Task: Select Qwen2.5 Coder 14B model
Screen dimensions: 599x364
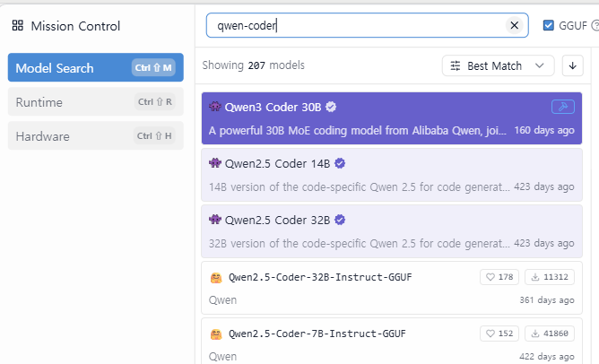Action: click(x=392, y=175)
